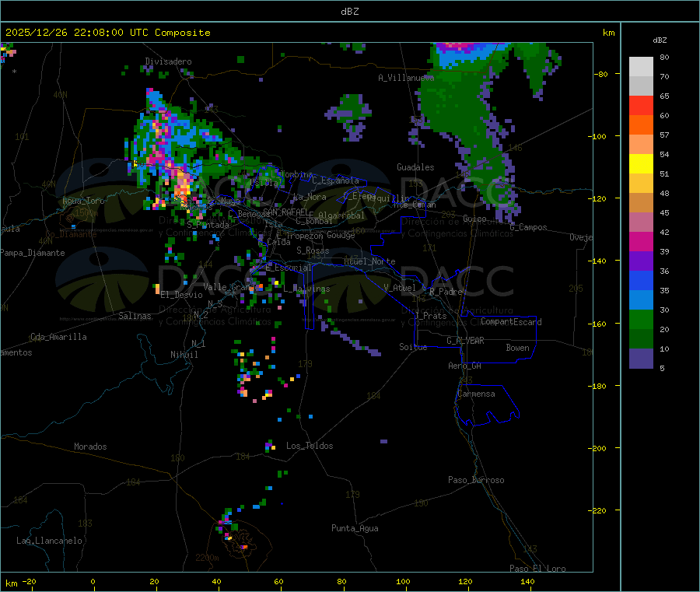Click the 'L_Malvinas' map label
Image resolution: width=700 pixels, height=592 pixels.
pos(306,289)
